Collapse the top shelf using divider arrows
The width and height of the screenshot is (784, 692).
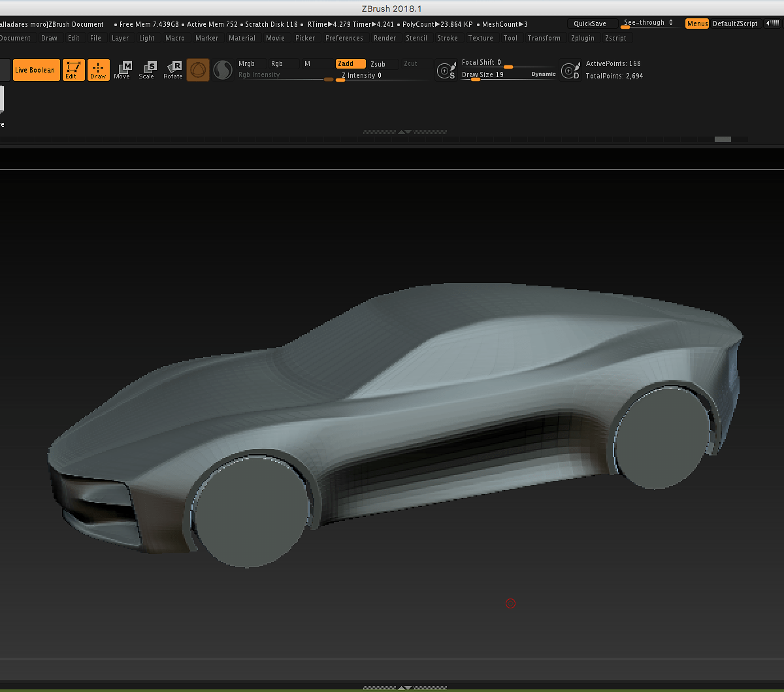(x=405, y=132)
